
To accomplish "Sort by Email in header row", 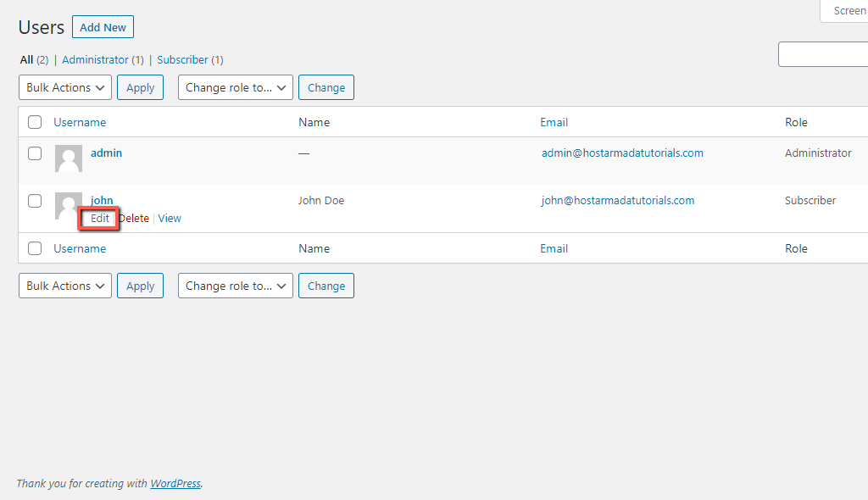I will pyautogui.click(x=554, y=122).
